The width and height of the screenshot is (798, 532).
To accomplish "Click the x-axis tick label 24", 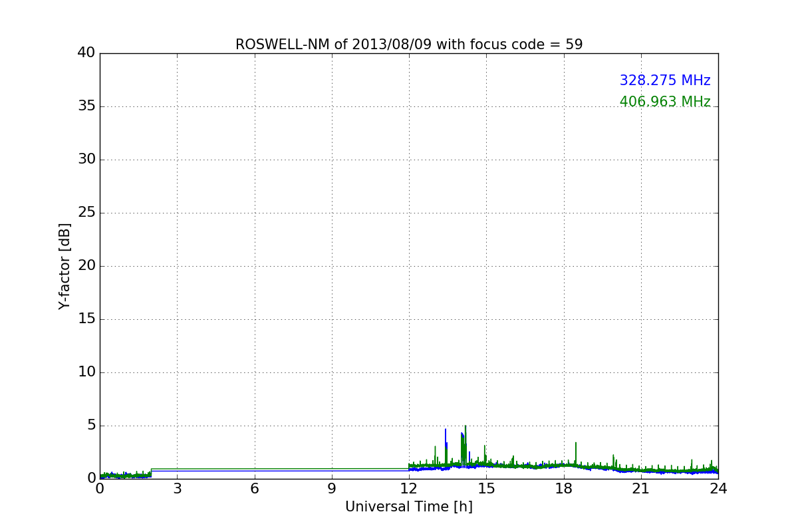I will (x=718, y=488).
